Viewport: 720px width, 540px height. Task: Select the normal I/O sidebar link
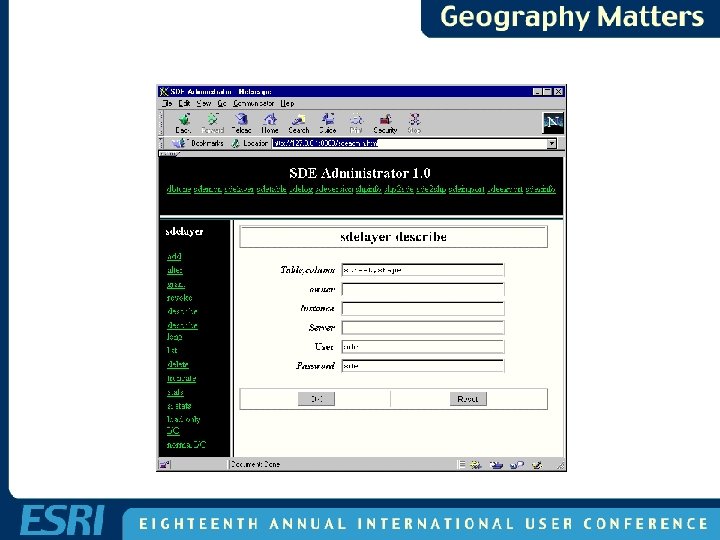click(186, 444)
